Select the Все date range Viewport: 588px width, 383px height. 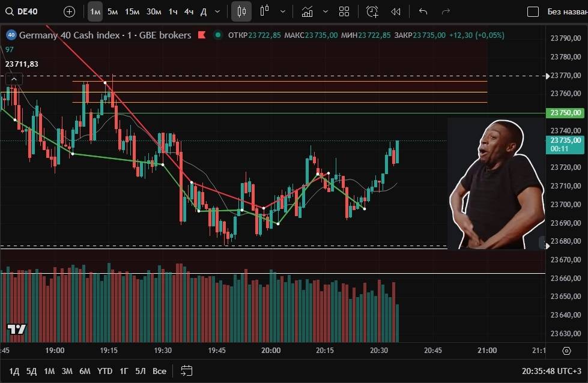tap(159, 371)
